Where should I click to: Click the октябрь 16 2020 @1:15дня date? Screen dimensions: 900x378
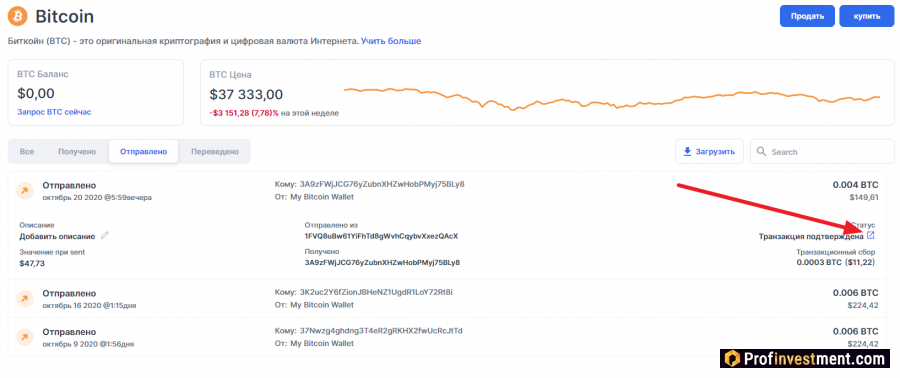point(89,305)
